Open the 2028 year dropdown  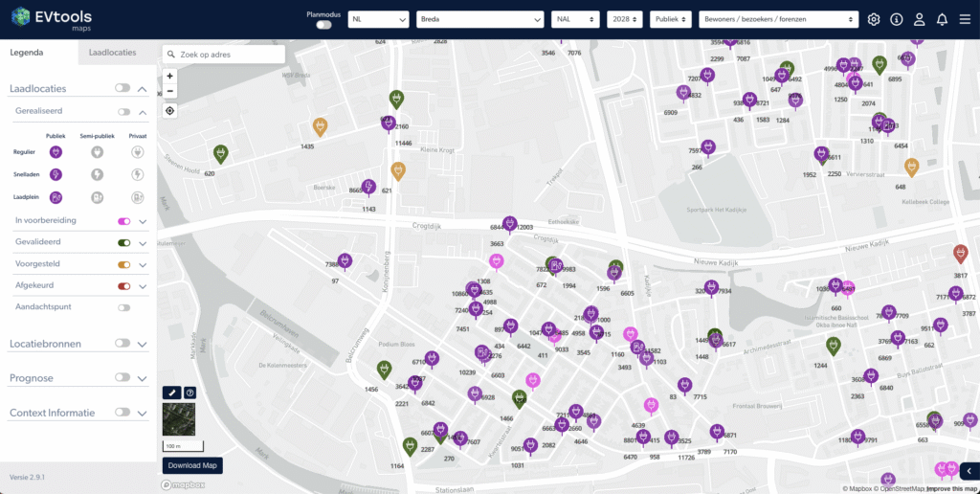tap(624, 19)
